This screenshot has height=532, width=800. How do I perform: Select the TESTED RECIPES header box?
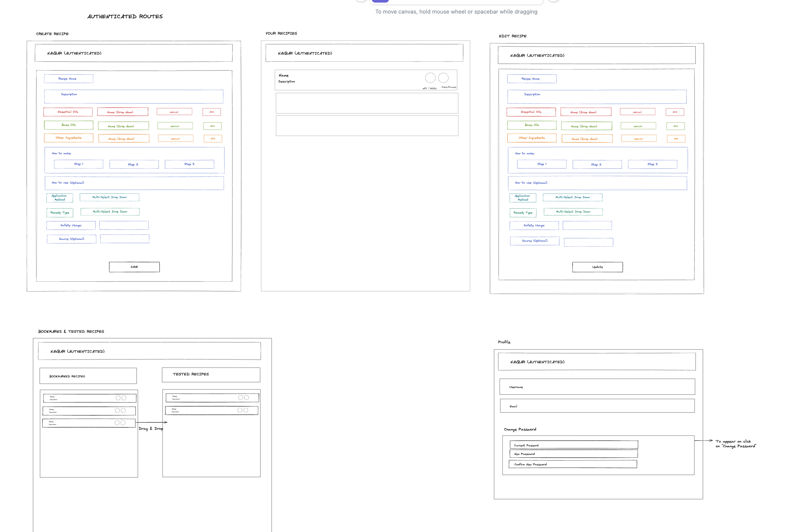coord(211,375)
